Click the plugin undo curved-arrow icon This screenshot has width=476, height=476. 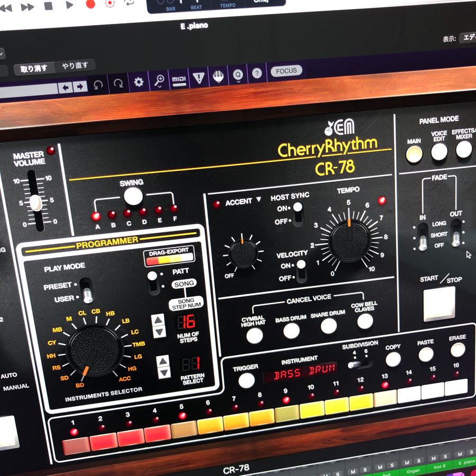[x=98, y=85]
